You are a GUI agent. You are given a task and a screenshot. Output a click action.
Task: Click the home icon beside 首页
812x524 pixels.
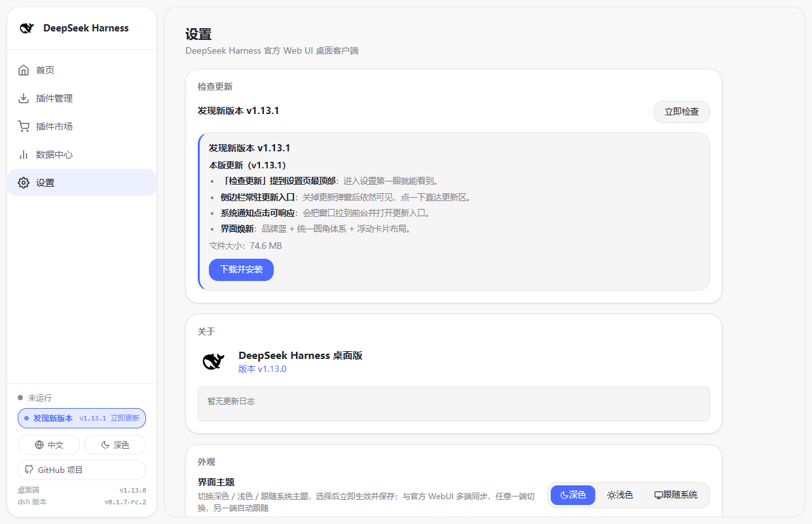coord(24,70)
